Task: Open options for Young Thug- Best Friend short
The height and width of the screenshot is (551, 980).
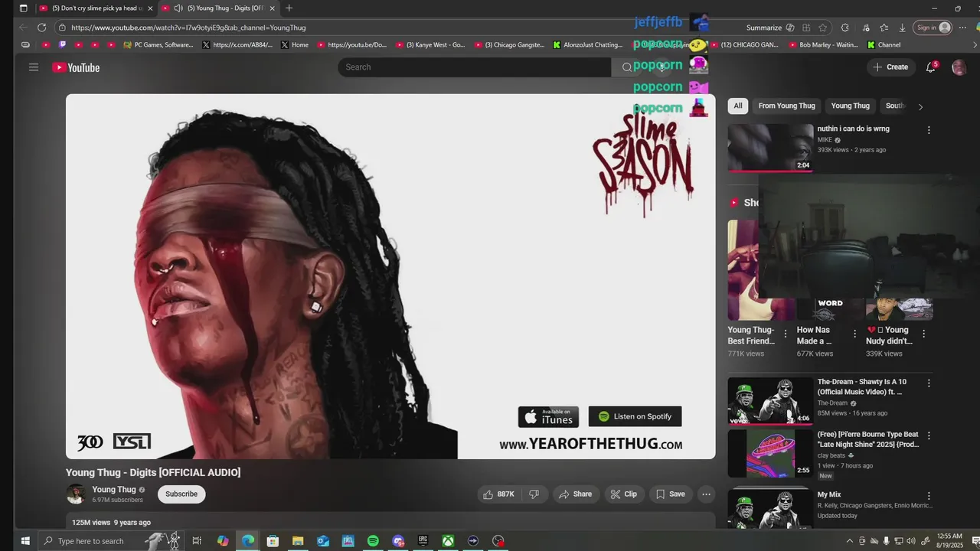Action: tap(785, 334)
